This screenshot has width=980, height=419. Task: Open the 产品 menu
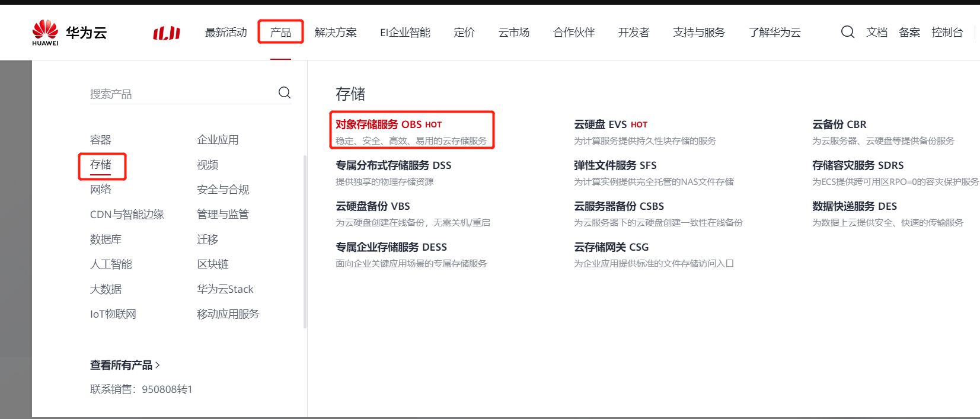280,33
